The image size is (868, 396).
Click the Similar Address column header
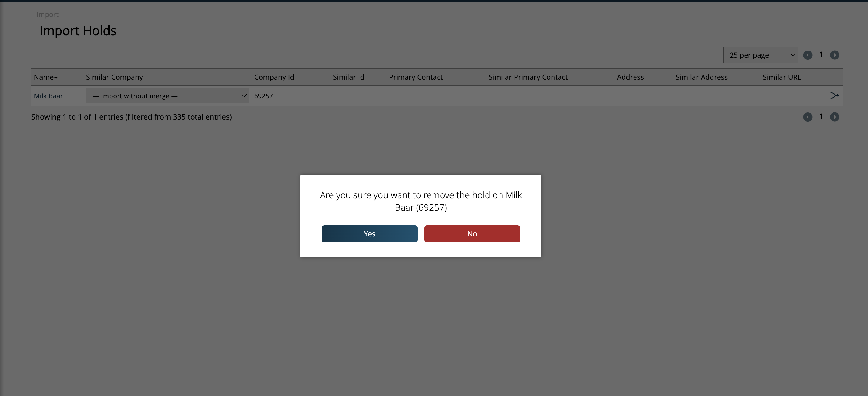pos(701,77)
